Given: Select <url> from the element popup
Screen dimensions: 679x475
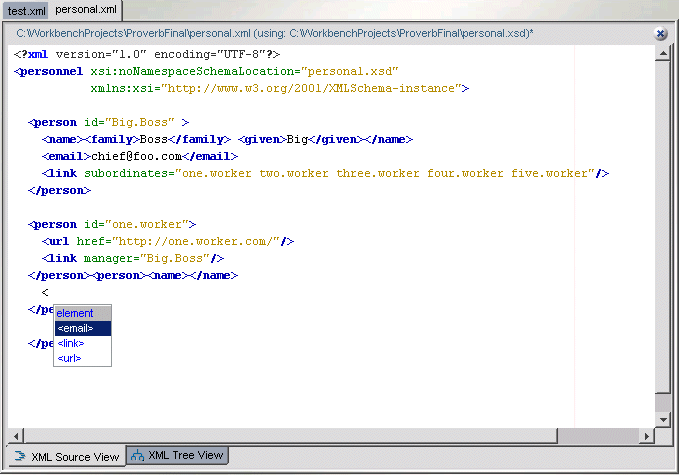Looking at the screenshot, I should (69, 358).
